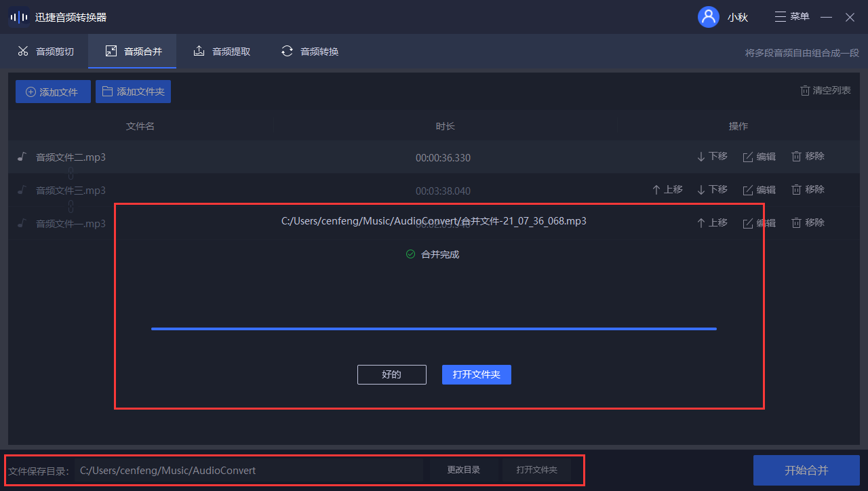
Task: Click the music note icon beside 音频文件二.mp3
Action: click(22, 157)
